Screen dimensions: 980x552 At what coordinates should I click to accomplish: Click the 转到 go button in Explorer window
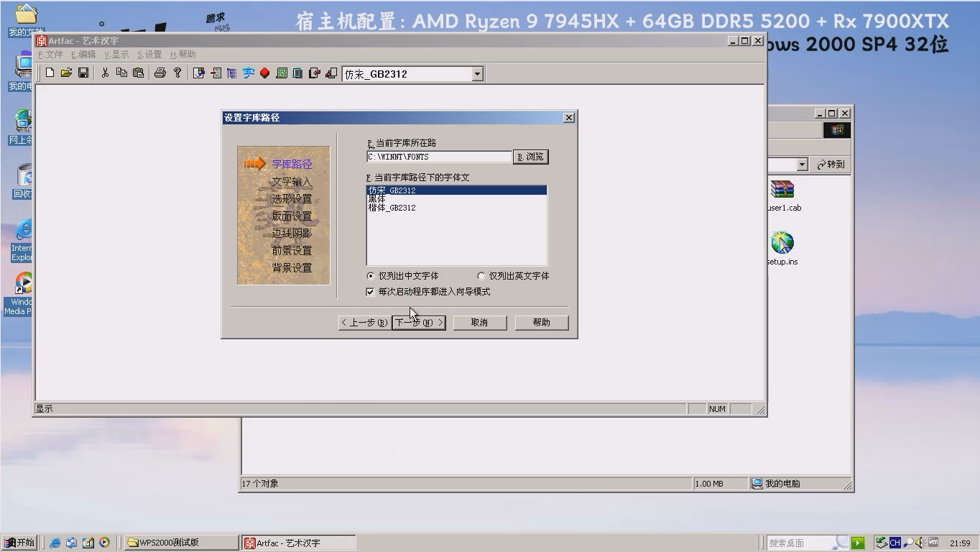click(x=831, y=165)
